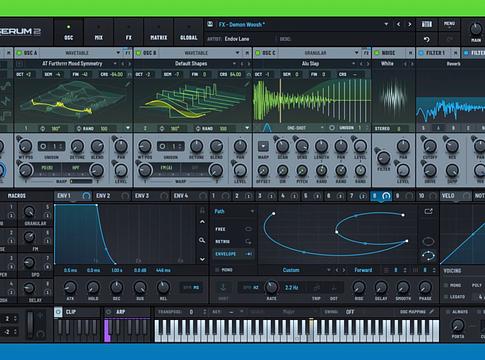Screen dimensions: 485x360
Task: Click the envelope lock icon
Action: (202, 211)
